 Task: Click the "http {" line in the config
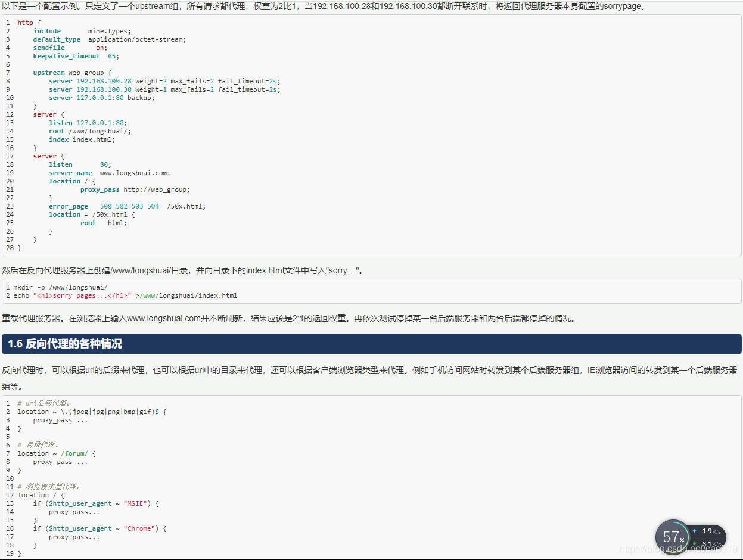click(29, 23)
